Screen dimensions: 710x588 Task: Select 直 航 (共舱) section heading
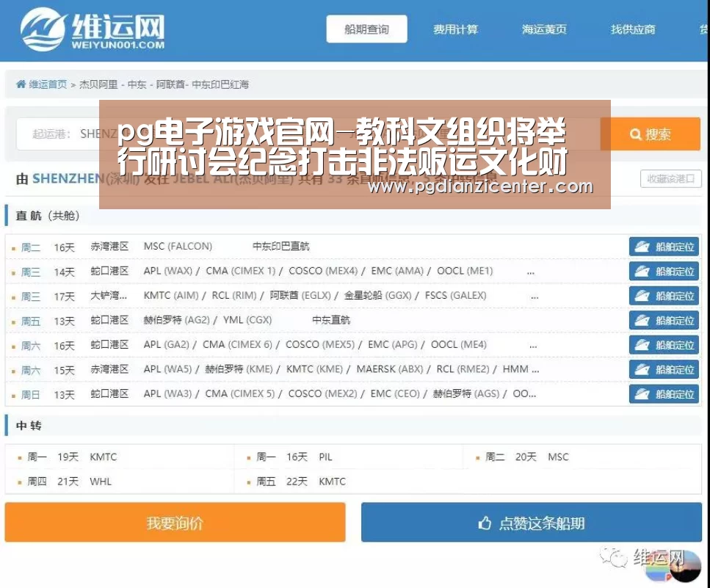(48, 216)
